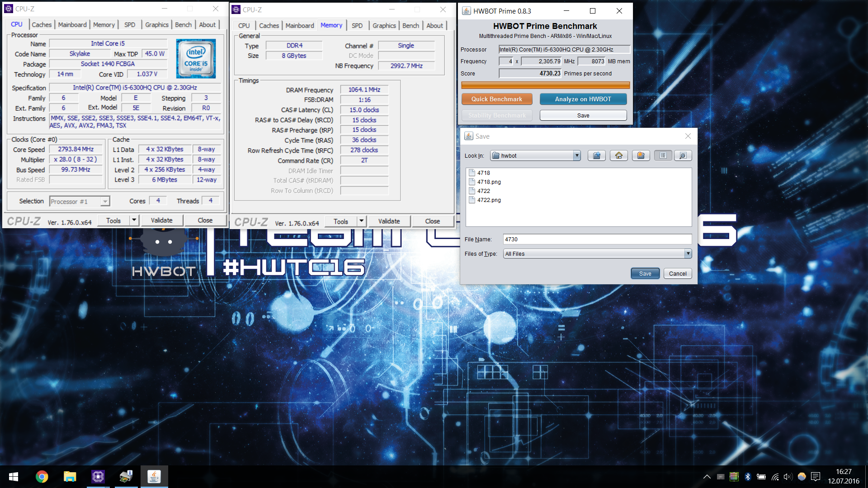Close the Save dialog
Image resolution: width=868 pixels, height=488 pixels.
(688, 136)
